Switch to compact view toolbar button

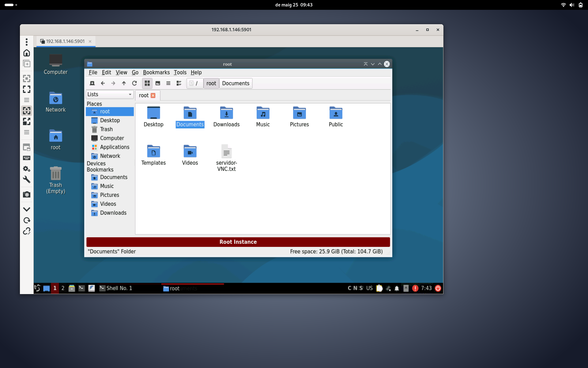click(x=168, y=83)
